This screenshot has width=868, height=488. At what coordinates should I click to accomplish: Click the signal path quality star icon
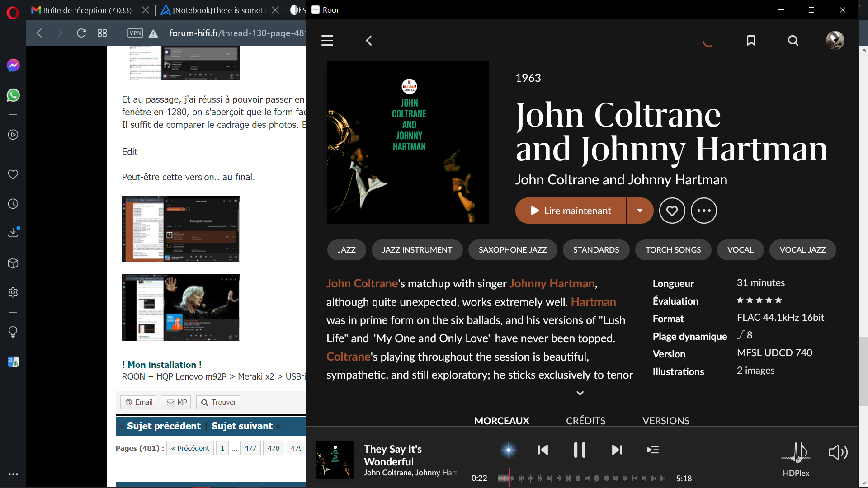[x=509, y=450]
